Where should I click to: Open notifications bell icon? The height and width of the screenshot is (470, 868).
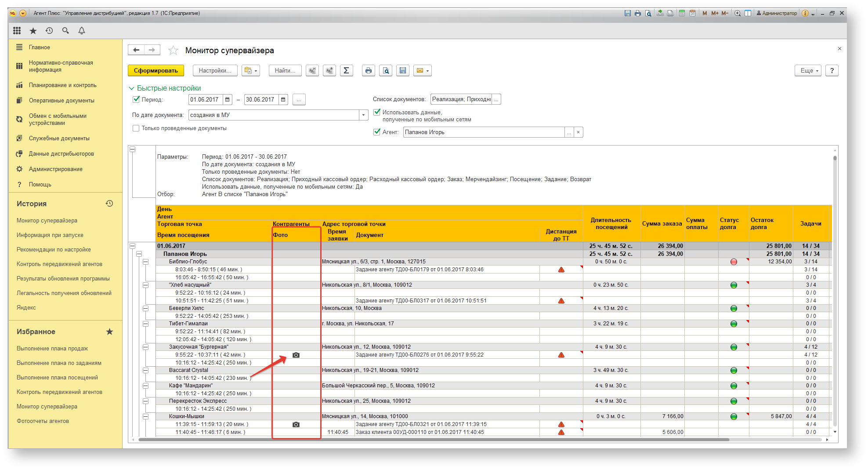(x=82, y=30)
